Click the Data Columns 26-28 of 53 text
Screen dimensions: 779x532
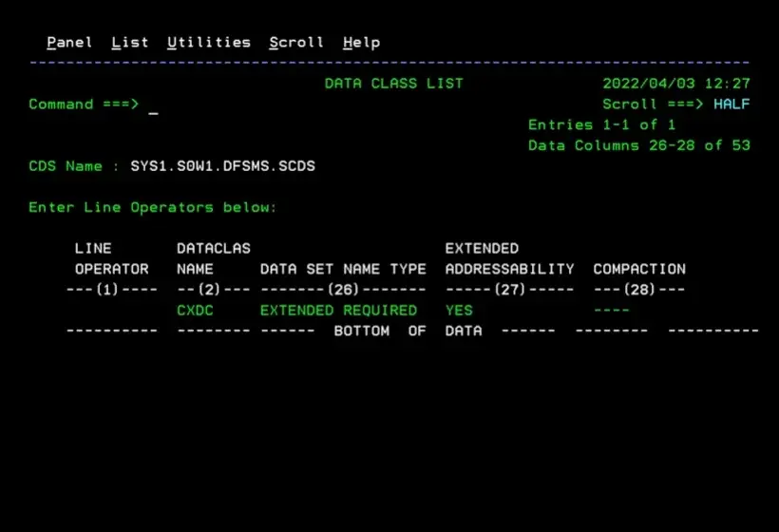(x=639, y=145)
